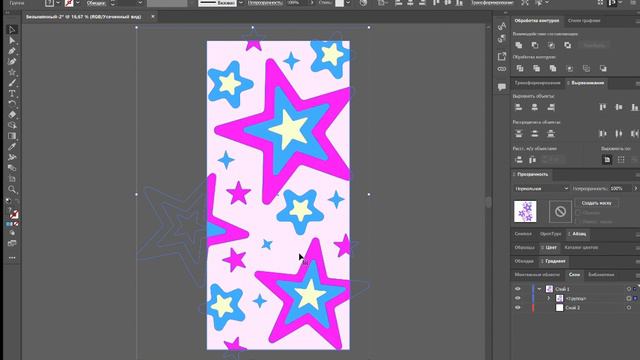The image size is (640, 360).
Task: Open Edit Toolbar three-dots button
Action: 12,258
